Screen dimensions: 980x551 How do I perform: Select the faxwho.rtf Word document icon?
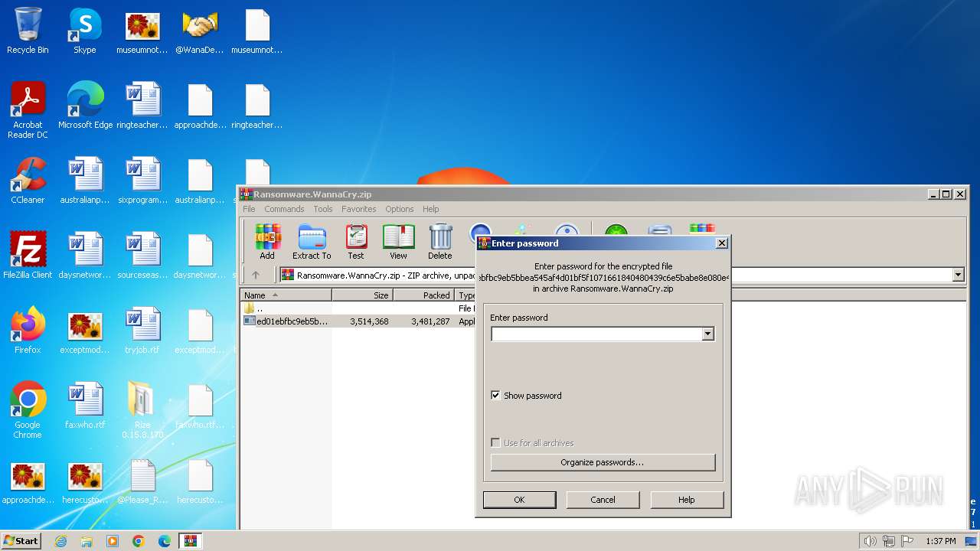(85, 406)
